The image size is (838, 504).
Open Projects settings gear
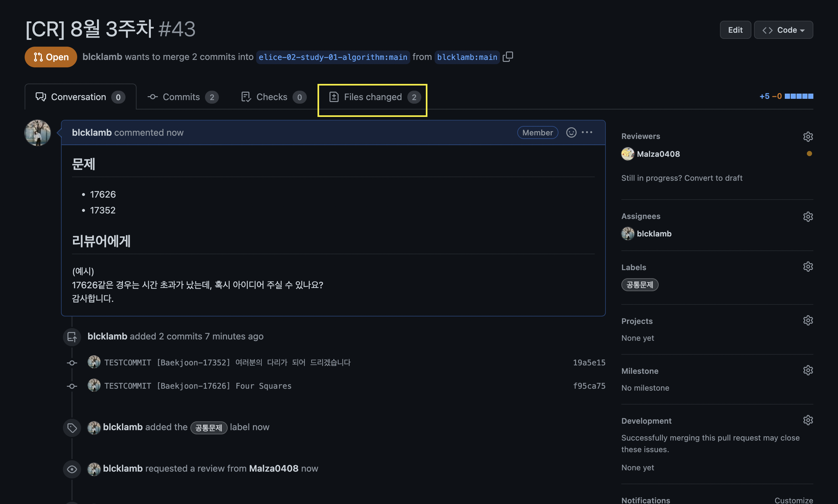pos(808,321)
